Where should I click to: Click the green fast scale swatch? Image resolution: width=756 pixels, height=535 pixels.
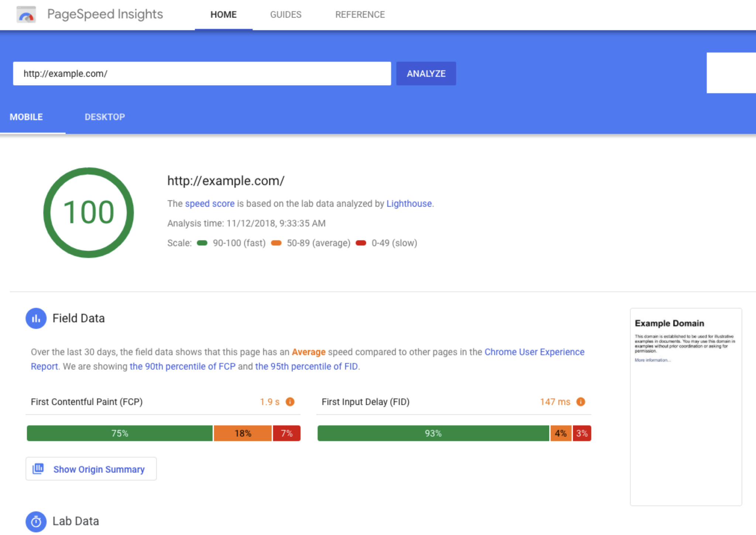(202, 243)
